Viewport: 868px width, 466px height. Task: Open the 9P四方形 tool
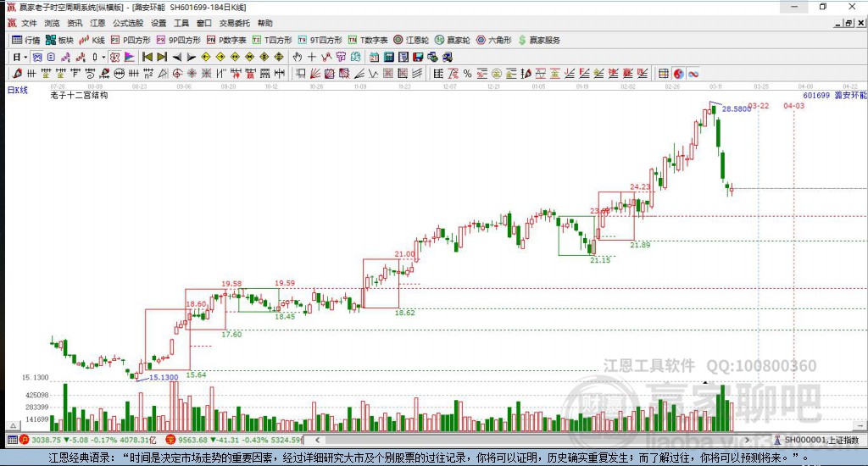(178, 40)
